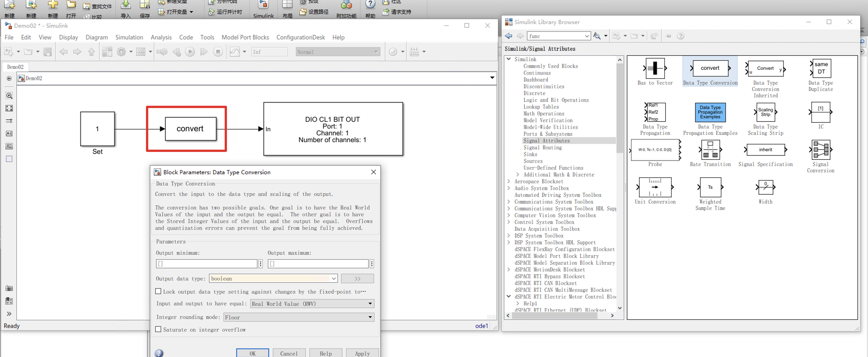This screenshot has width=868, height=357.
Task: Open the File menu in Demo02
Action: (9, 37)
